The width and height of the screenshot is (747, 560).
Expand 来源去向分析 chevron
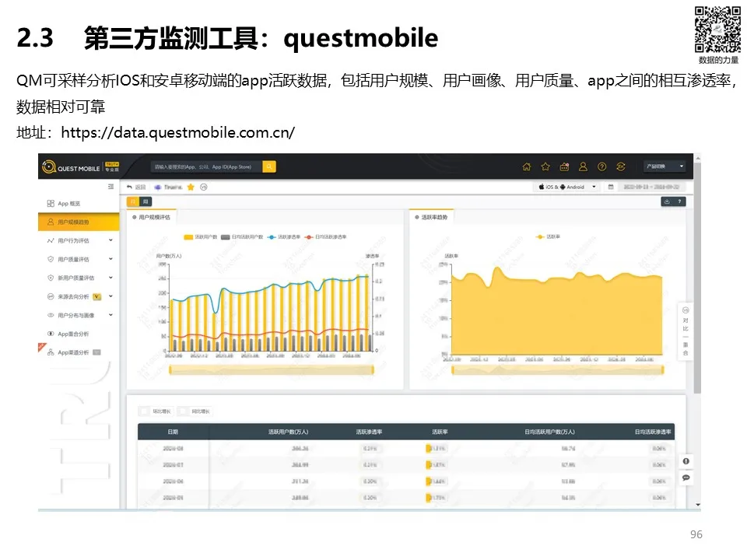coord(110,296)
